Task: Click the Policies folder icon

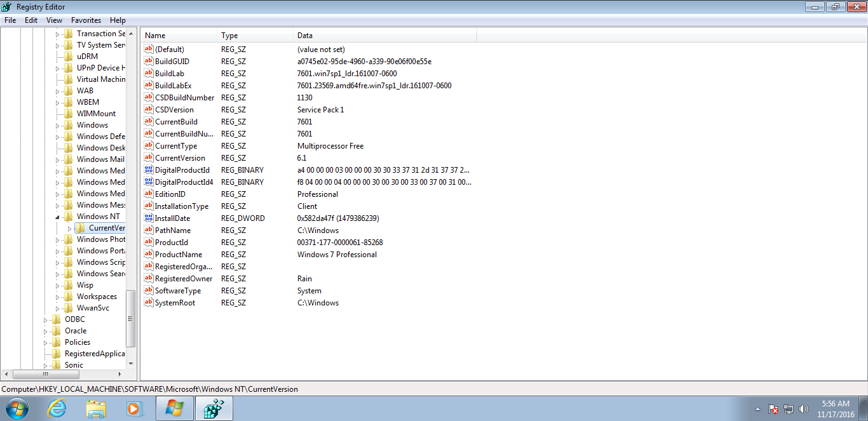Action: pos(56,342)
